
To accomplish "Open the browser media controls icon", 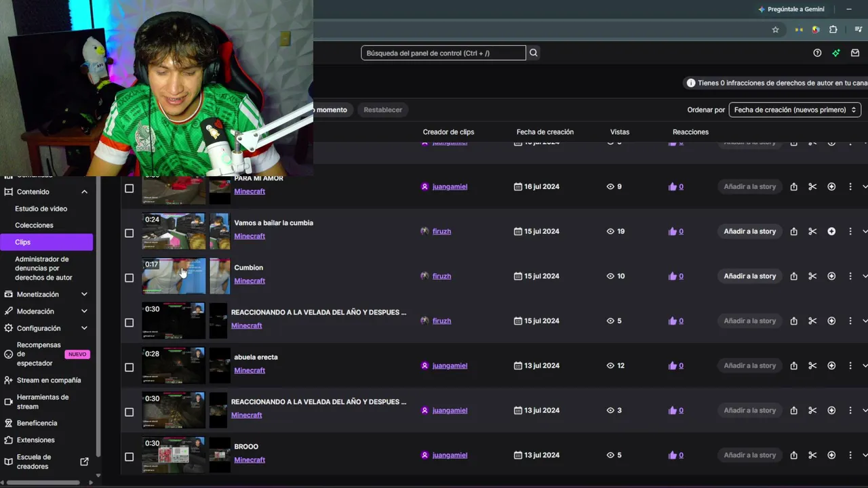I will coord(859,30).
